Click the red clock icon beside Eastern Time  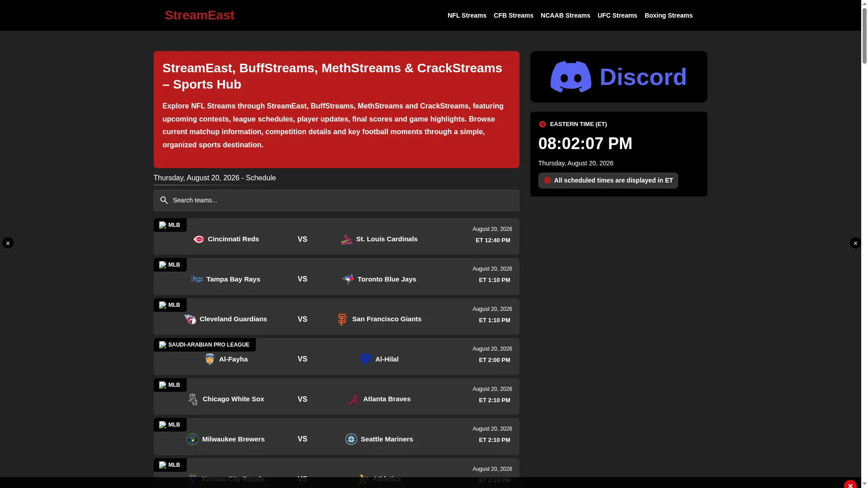[542, 124]
